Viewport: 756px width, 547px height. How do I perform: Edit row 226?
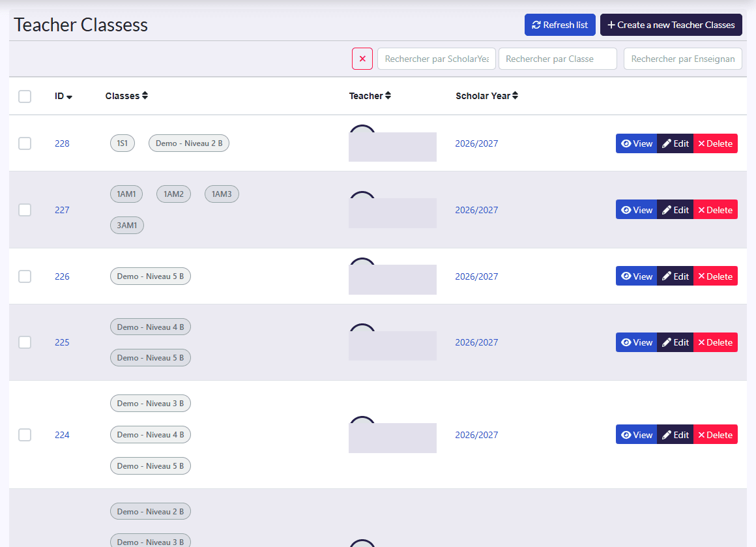click(675, 276)
